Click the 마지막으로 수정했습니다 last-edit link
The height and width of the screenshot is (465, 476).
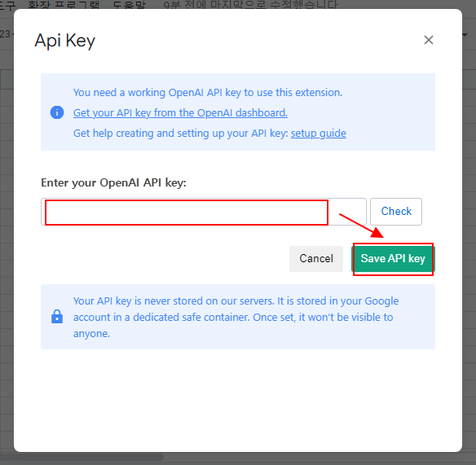pos(251,4)
